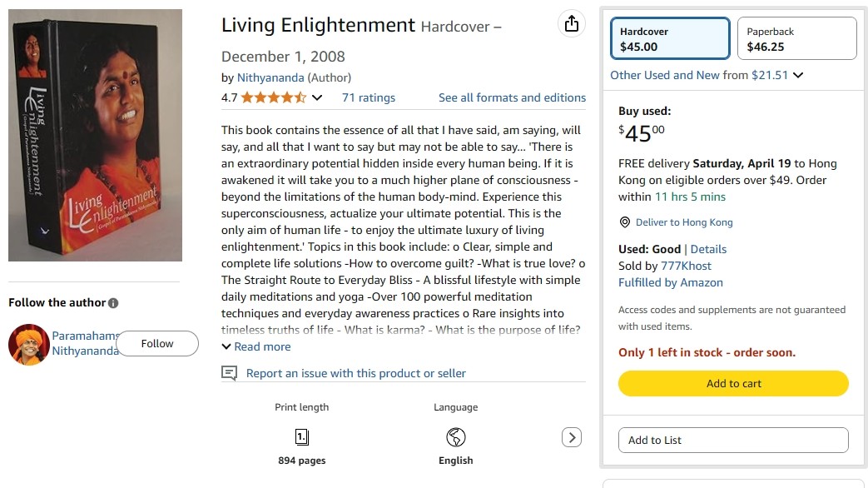This screenshot has height=488, width=868.
Task: Expand the description with Read more
Action: point(256,346)
